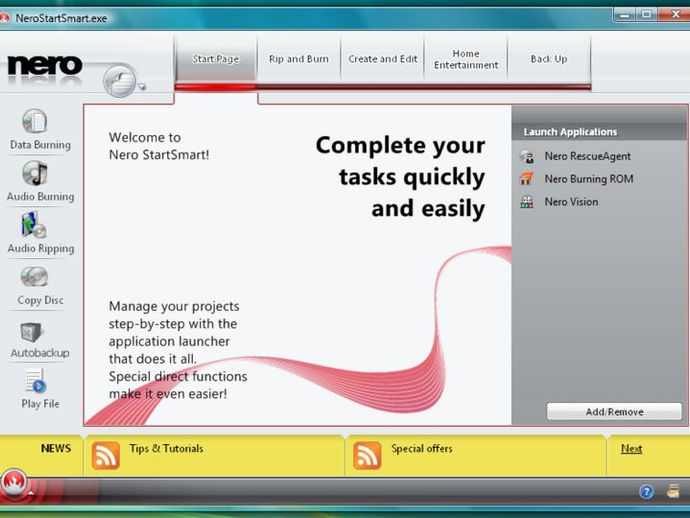Click the Nero RescueAgent icon
Screen dimensions: 690x518
527,157
